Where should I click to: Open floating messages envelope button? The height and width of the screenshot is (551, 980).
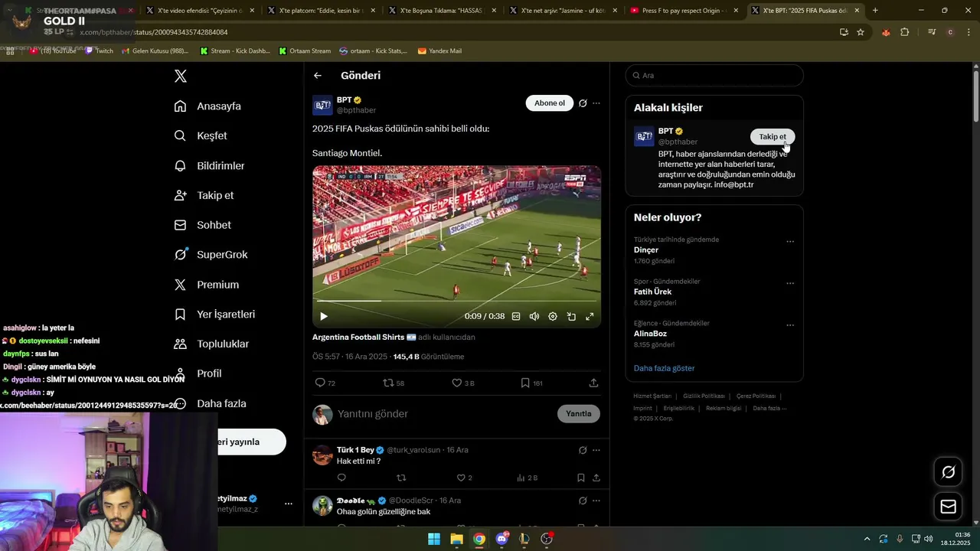[x=948, y=507]
